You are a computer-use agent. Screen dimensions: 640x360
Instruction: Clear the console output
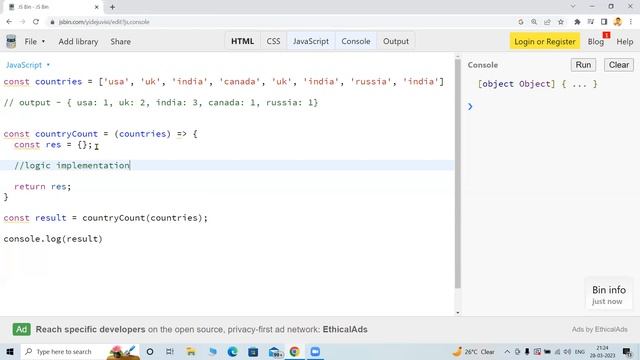(618, 65)
